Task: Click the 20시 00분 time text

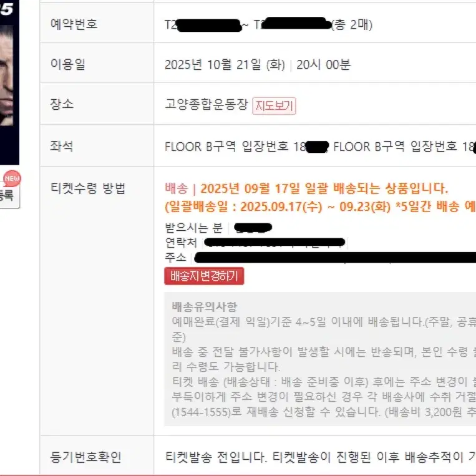Action: point(324,65)
